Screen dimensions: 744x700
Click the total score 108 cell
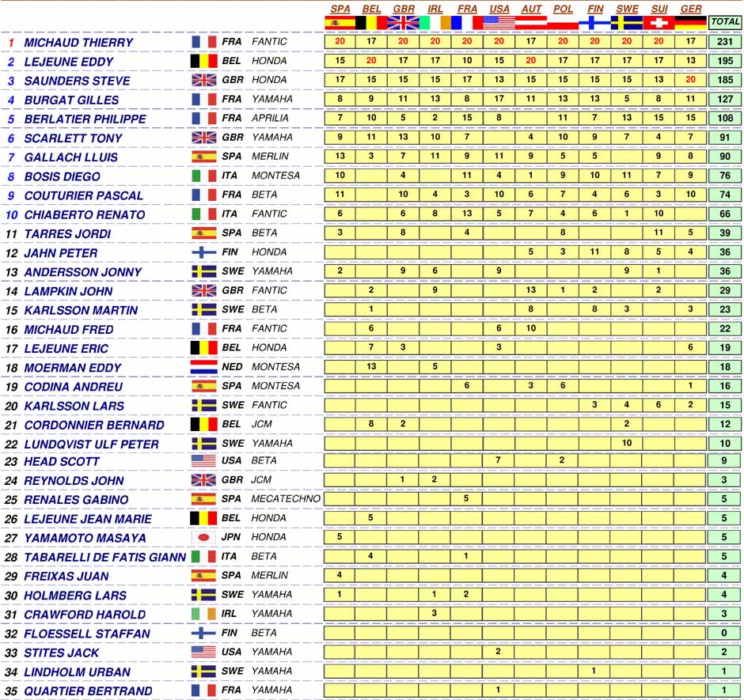click(725, 118)
